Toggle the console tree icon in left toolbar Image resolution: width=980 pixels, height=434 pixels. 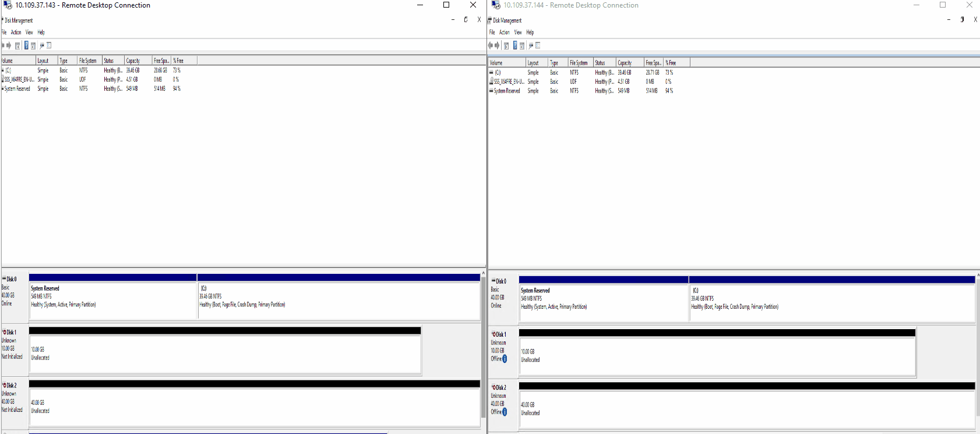tap(17, 45)
